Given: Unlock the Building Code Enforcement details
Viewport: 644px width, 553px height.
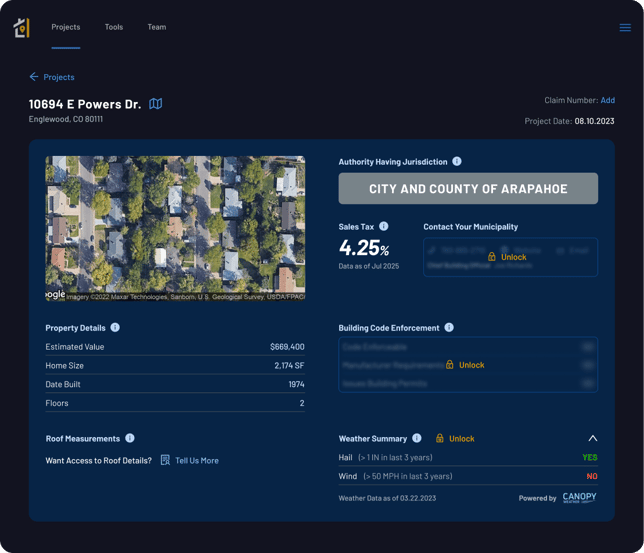Looking at the screenshot, I should (472, 365).
